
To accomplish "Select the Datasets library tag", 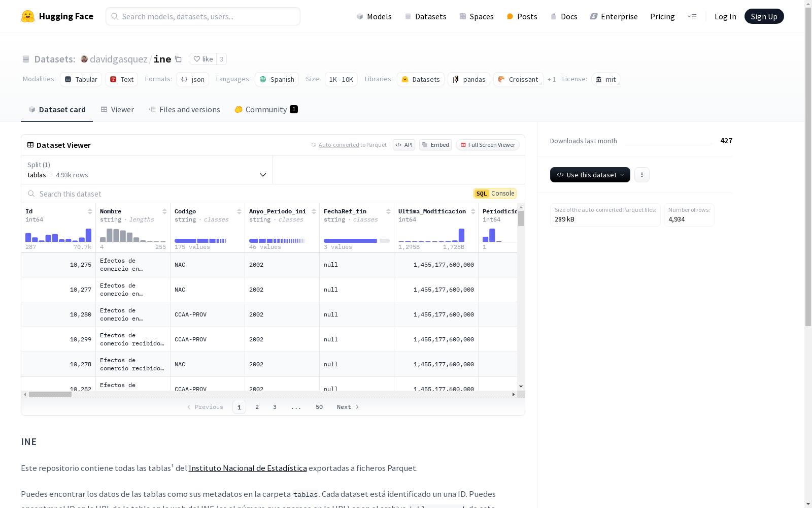I will (421, 79).
